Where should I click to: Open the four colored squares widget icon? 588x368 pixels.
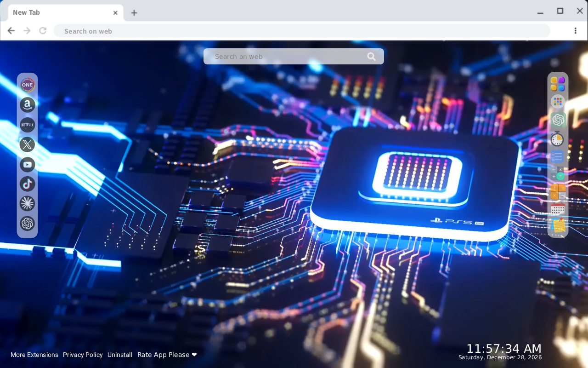(558, 84)
